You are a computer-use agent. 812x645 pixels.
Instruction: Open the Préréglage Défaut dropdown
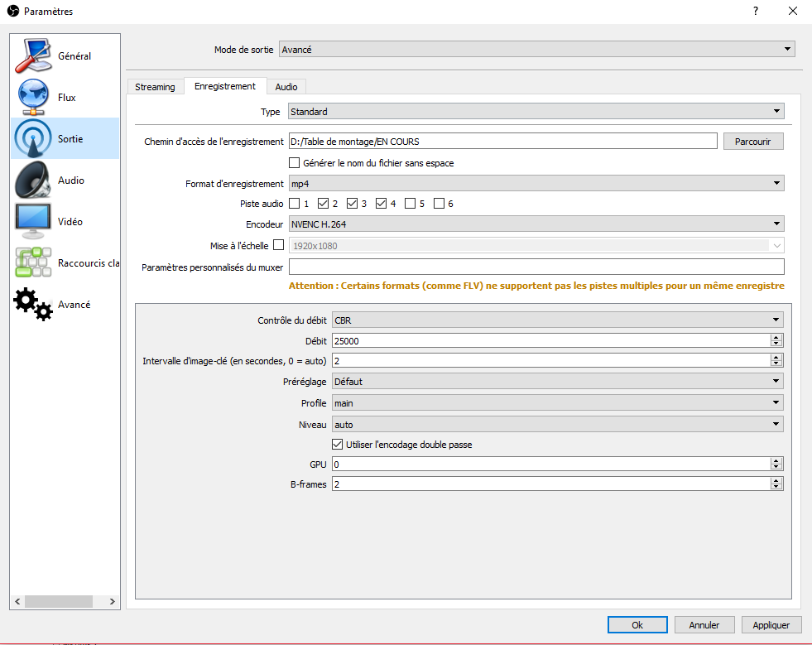coord(558,382)
